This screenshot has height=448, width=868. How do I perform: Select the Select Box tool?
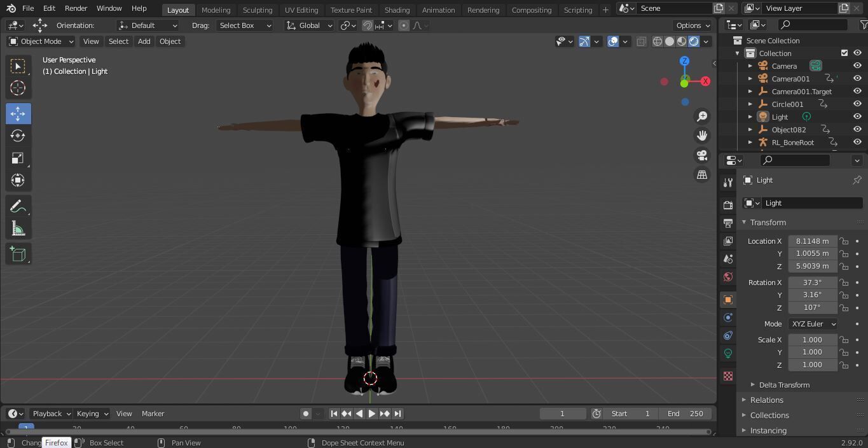pyautogui.click(x=18, y=66)
